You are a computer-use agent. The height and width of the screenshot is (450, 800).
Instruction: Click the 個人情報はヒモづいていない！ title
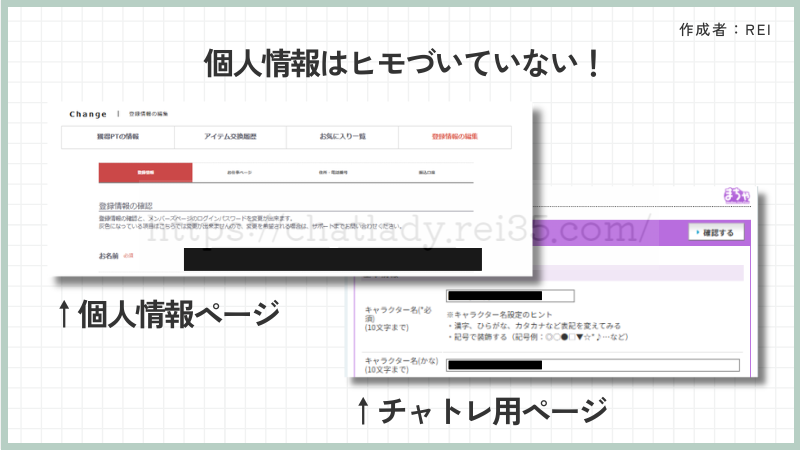click(x=403, y=64)
